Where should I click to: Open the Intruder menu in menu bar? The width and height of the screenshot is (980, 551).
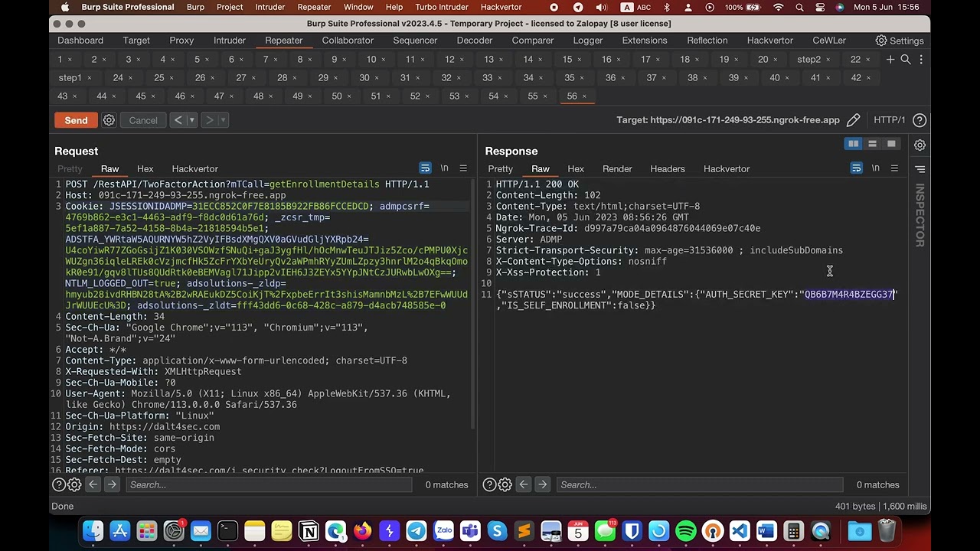coord(270,7)
